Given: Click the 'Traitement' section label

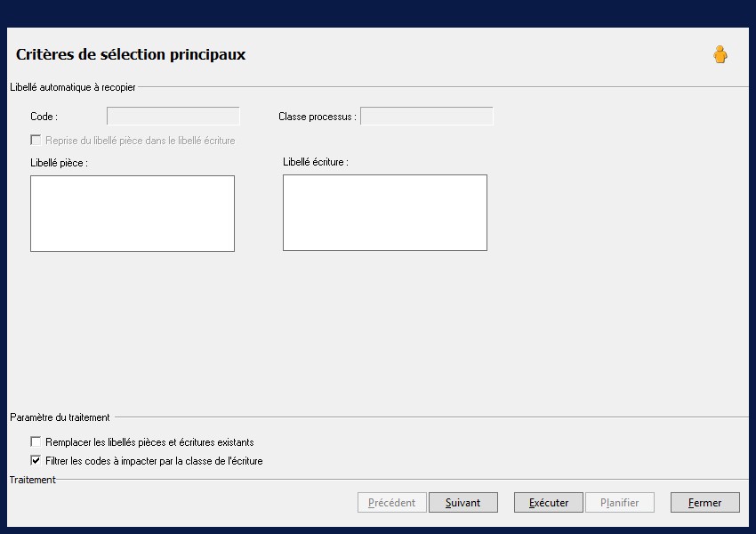Looking at the screenshot, I should 33,480.
